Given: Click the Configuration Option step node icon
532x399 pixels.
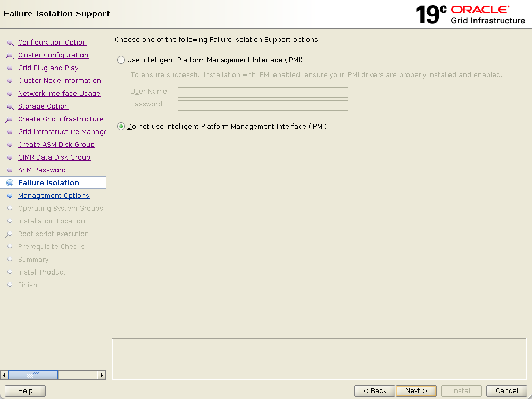Looking at the screenshot, I should coord(10,43).
